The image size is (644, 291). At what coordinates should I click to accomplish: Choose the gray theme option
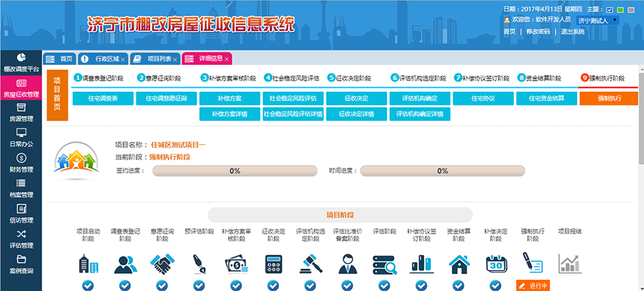pyautogui.click(x=631, y=10)
